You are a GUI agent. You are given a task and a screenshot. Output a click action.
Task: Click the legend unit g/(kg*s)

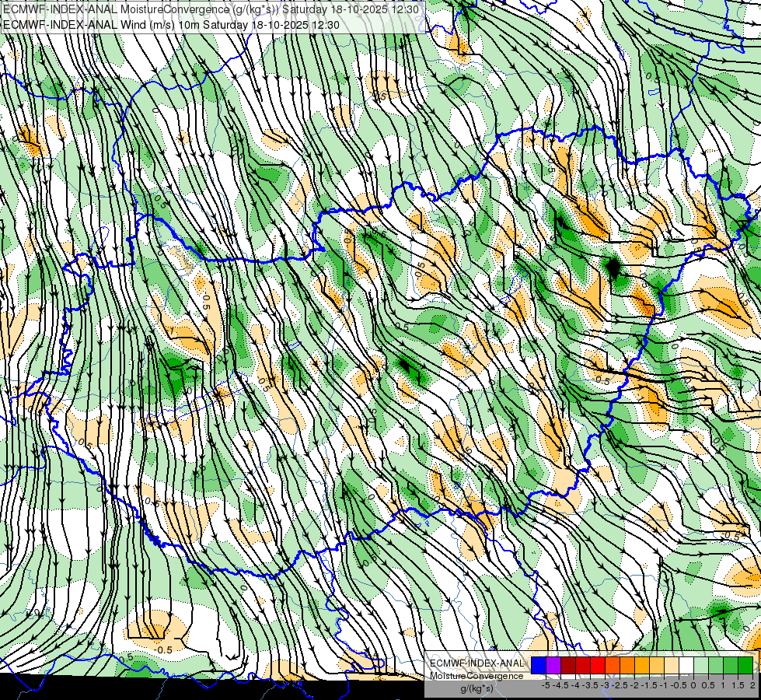477,689
